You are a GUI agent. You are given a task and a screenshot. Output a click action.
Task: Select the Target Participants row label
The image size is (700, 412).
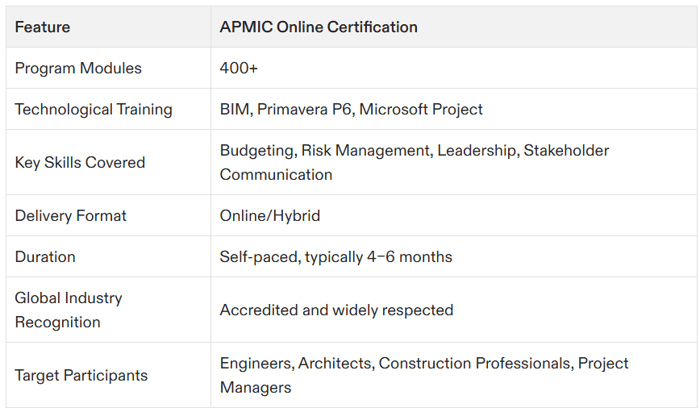[81, 375]
